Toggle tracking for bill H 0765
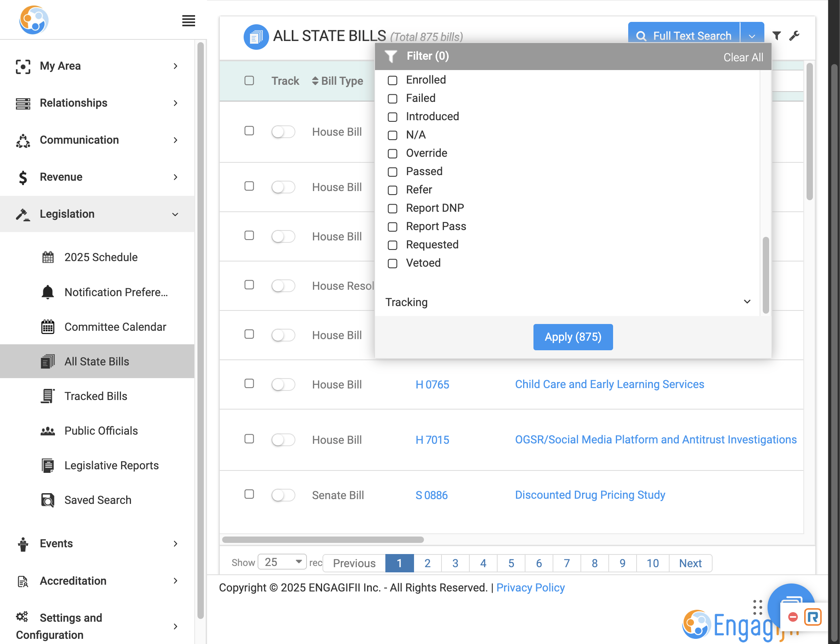The height and width of the screenshot is (644, 840). coord(283,384)
